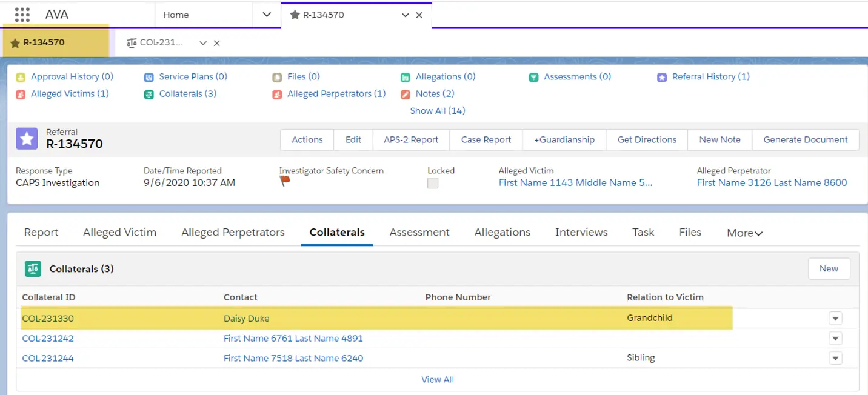868x395 pixels.
Task: Click Get Directions button
Action: click(647, 139)
